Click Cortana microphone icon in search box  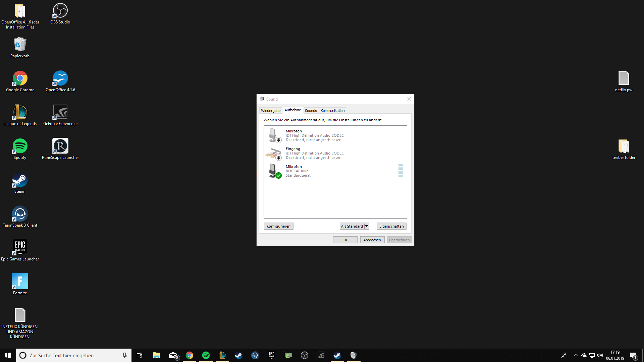point(124,355)
